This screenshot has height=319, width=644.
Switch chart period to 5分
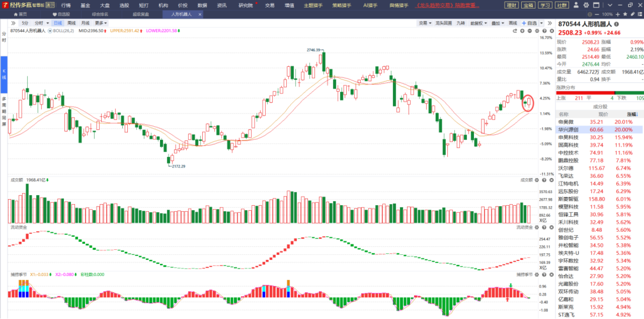coord(24,23)
